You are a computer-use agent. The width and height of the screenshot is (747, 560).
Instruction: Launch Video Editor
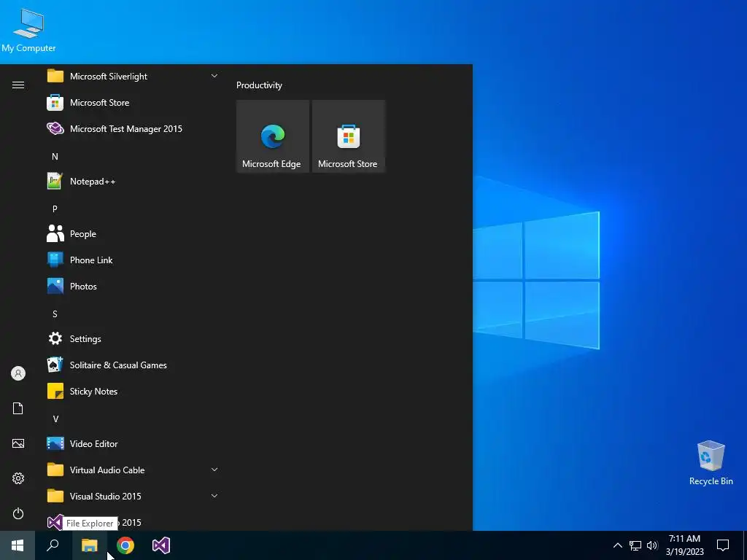click(133, 443)
